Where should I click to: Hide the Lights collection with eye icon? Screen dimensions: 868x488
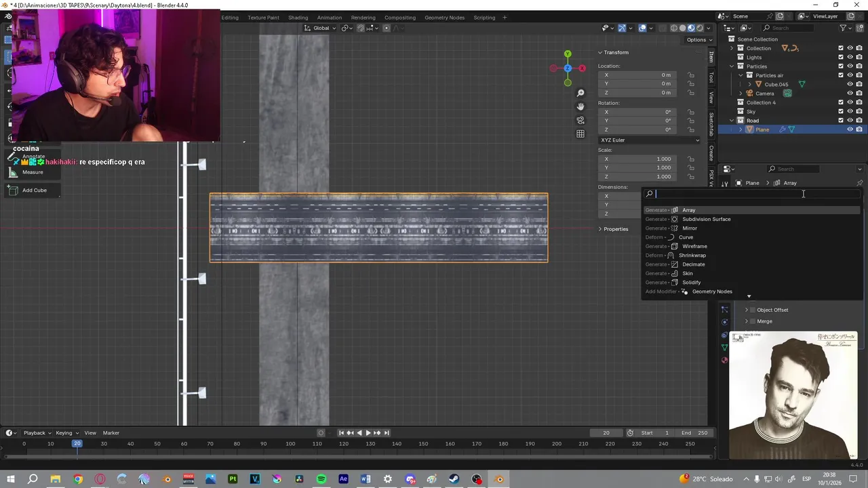850,58
